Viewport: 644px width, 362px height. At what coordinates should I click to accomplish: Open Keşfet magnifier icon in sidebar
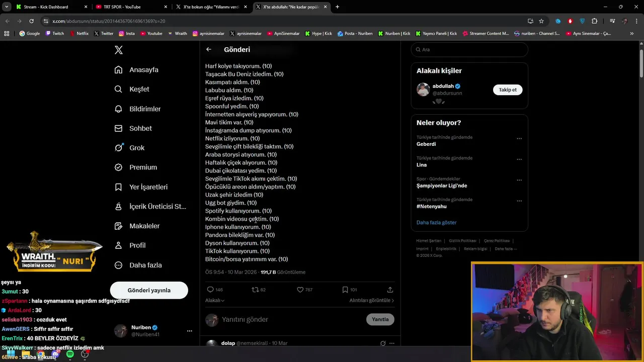tap(118, 89)
